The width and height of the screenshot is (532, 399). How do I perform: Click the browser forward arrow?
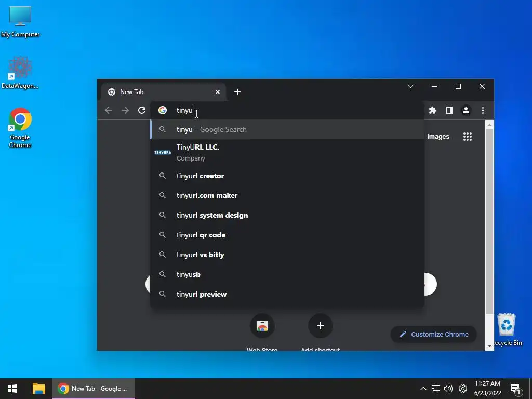[125, 110]
